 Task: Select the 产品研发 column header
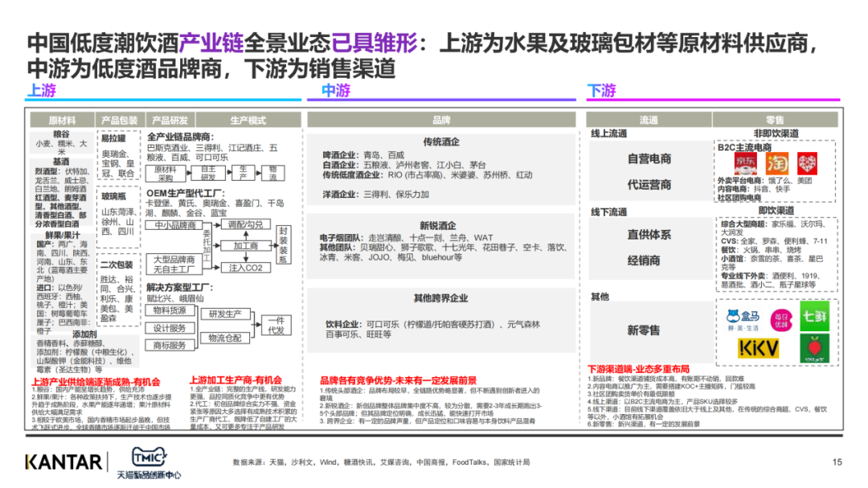click(x=170, y=121)
